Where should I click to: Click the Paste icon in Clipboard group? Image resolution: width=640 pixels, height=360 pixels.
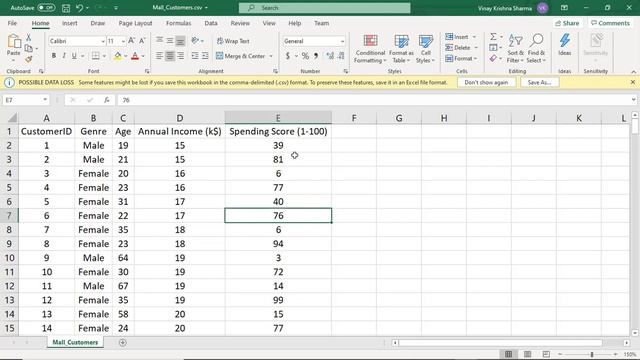pyautogui.click(x=14, y=41)
